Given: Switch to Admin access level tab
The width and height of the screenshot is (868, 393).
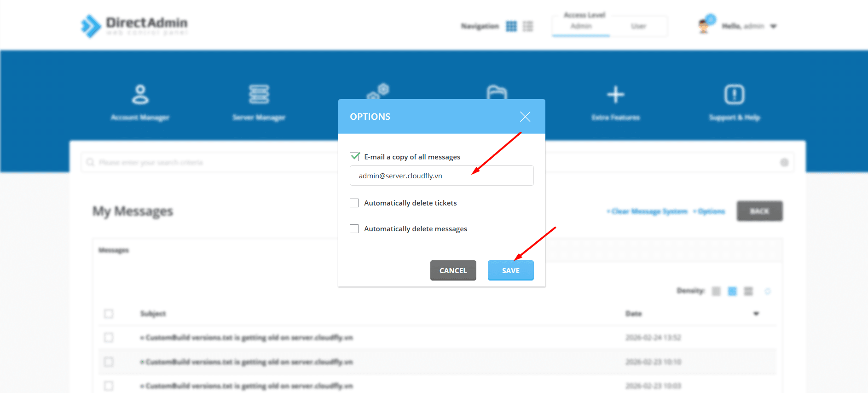Looking at the screenshot, I should click(x=581, y=26).
